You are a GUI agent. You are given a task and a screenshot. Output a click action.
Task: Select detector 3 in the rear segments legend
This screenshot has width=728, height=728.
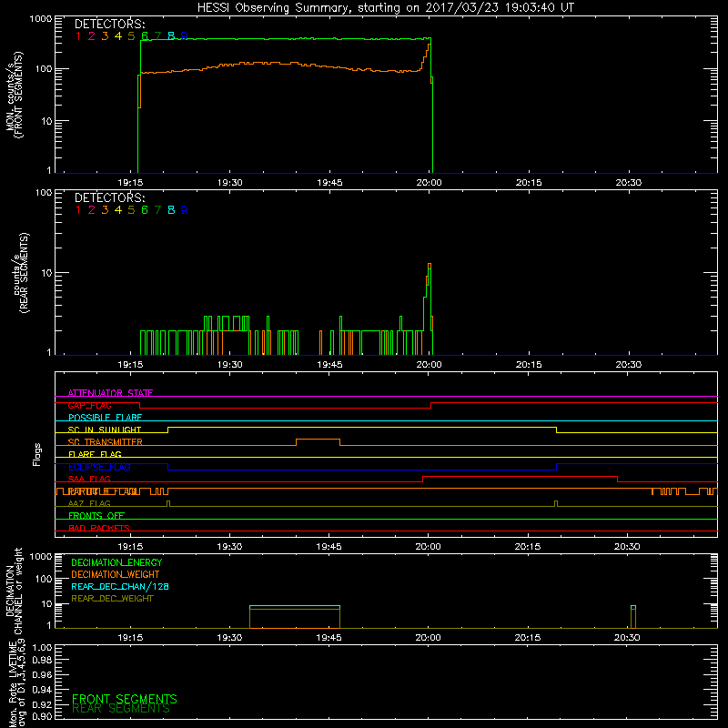[105, 210]
